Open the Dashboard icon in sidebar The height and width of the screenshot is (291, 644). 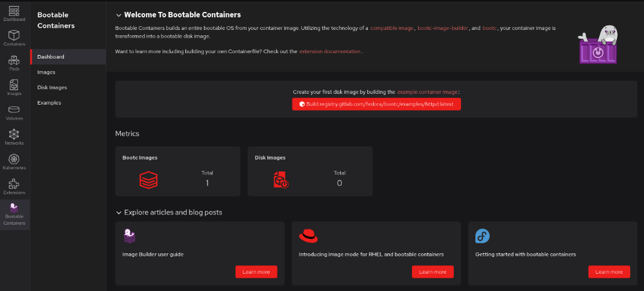coord(14,11)
